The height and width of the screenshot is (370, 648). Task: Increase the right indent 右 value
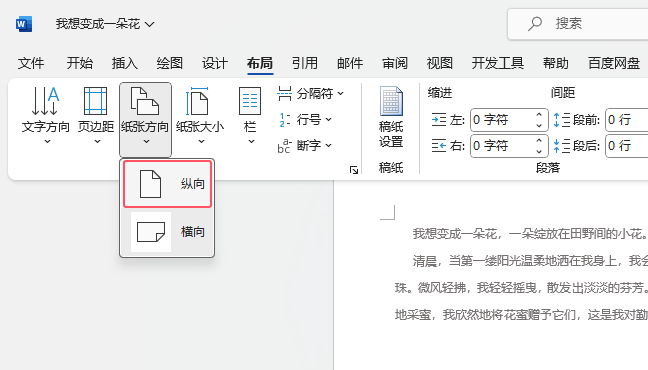coord(539,141)
